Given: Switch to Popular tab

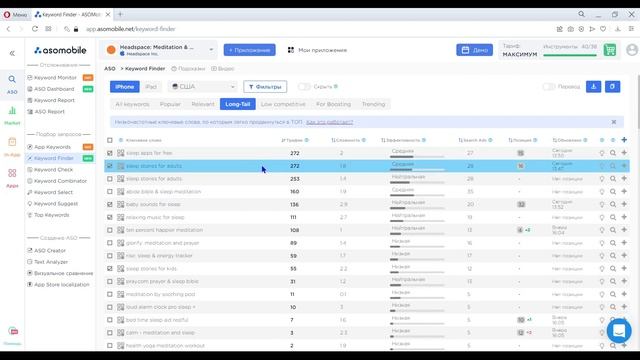Looking at the screenshot, I should (170, 104).
